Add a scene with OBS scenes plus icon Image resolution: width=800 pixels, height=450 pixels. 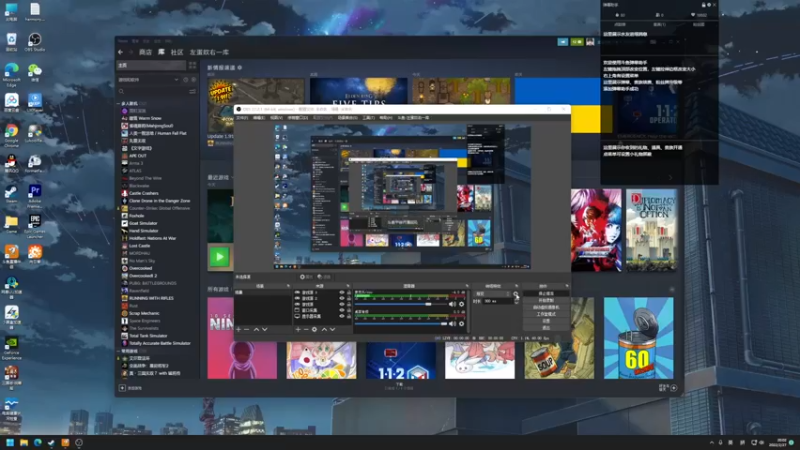click(x=238, y=330)
